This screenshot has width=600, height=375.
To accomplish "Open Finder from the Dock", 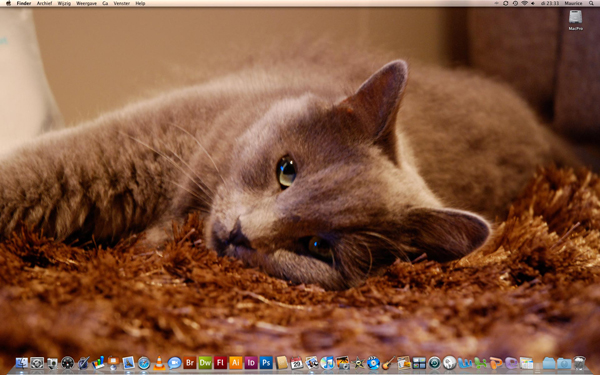I will pyautogui.click(x=22, y=362).
